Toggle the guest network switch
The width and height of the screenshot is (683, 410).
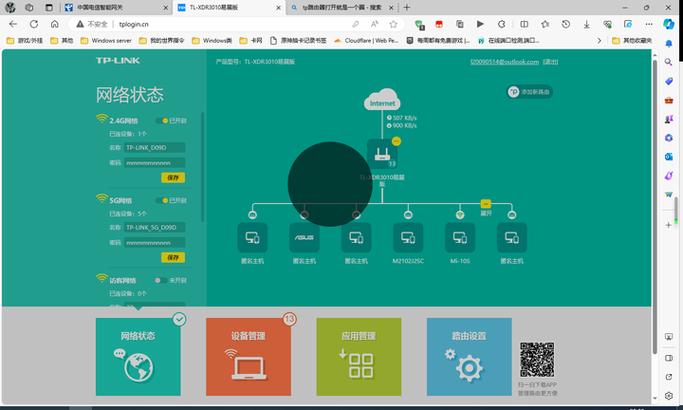coord(161,280)
